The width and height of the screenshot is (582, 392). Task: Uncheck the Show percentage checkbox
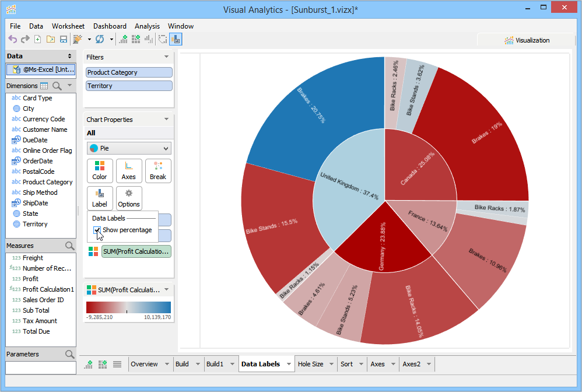click(97, 230)
